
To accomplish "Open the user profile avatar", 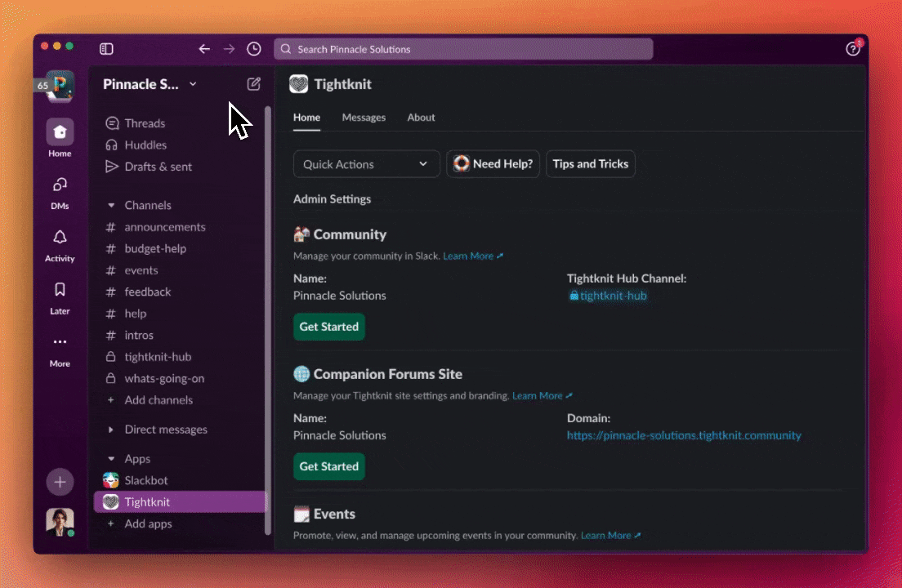I will (x=60, y=523).
